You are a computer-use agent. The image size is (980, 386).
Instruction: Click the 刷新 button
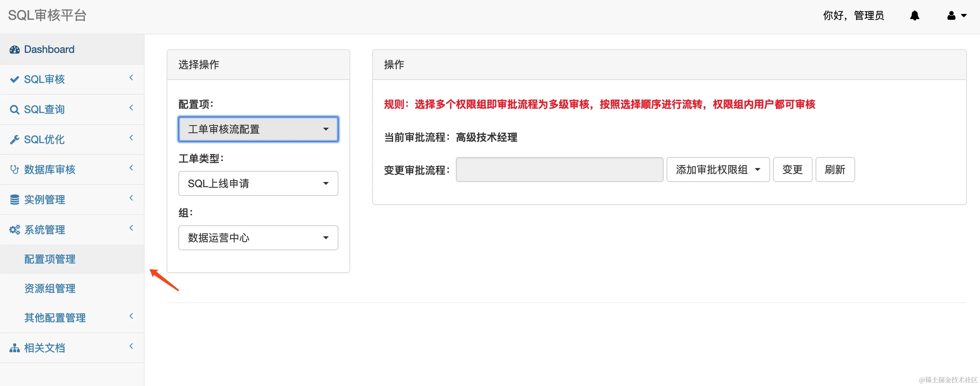835,169
